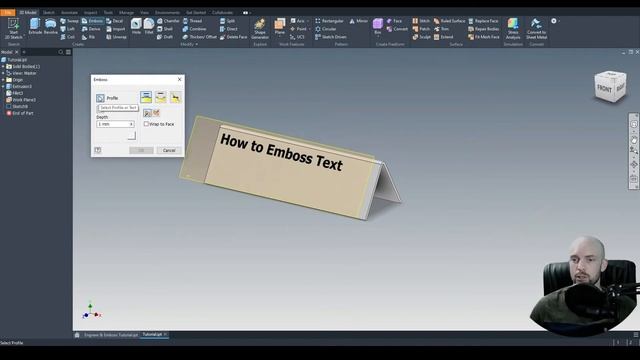Select the Decal tool

[115, 21]
